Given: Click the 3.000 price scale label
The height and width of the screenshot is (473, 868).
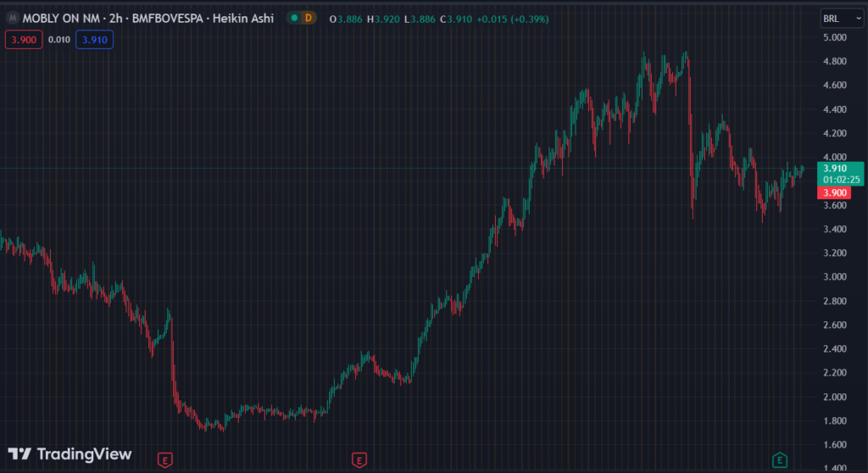Looking at the screenshot, I should point(835,276).
